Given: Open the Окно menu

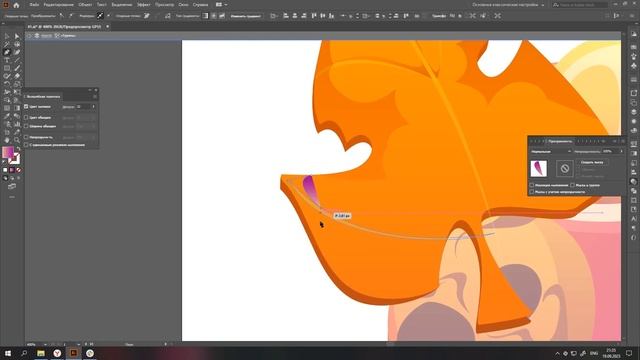Looking at the screenshot, I should point(183,5).
